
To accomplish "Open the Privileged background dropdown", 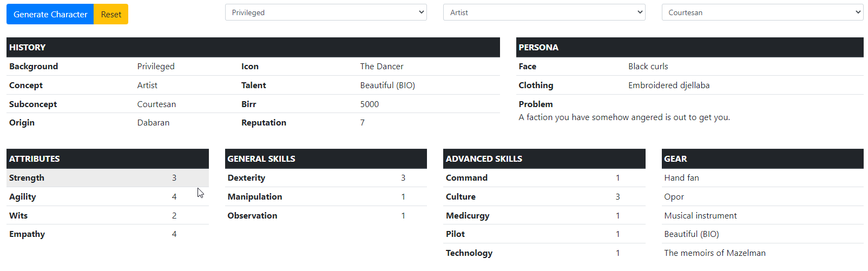I will point(326,12).
